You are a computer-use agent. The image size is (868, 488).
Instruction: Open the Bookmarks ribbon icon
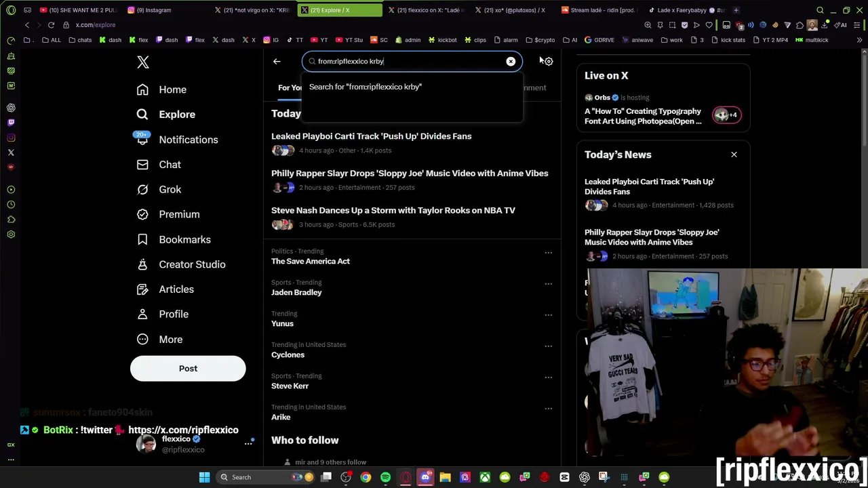coord(142,239)
